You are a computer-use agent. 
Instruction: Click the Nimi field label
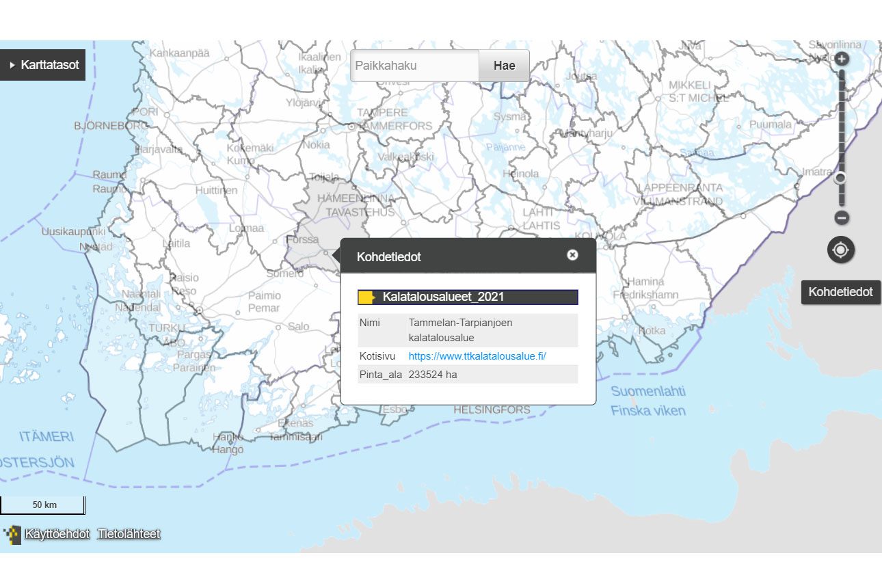coord(369,323)
